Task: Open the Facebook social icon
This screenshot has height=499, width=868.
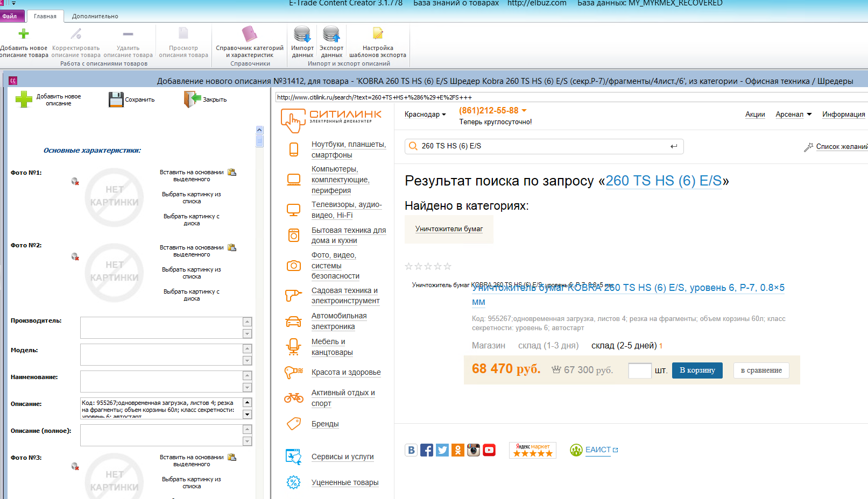Action: pyautogui.click(x=427, y=450)
